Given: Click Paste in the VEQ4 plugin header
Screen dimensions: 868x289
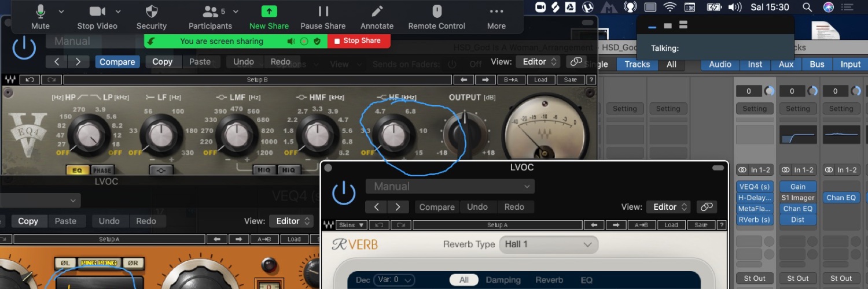Looking at the screenshot, I should click(200, 62).
